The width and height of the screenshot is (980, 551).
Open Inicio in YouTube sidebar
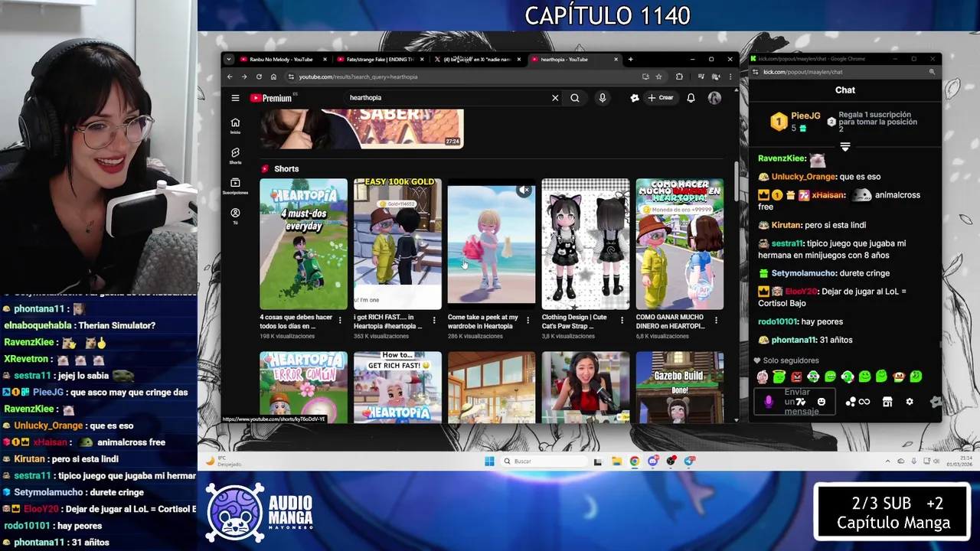tap(235, 126)
